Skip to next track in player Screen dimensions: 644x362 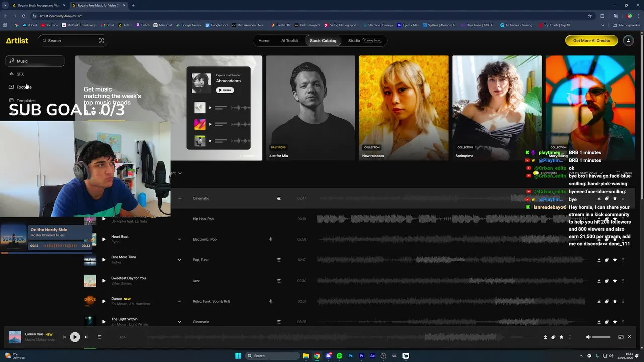point(86,337)
